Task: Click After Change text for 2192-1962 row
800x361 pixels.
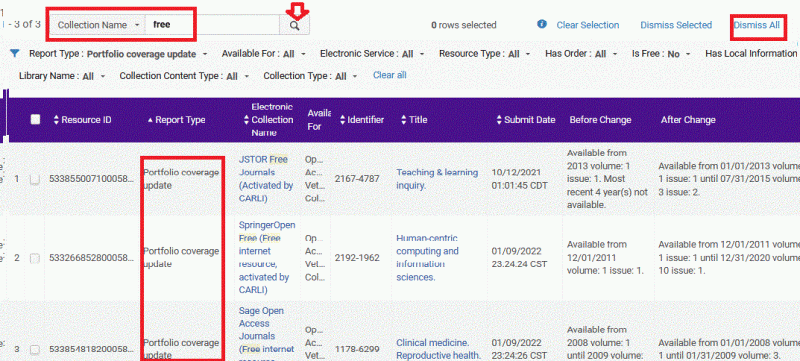Action: point(729,257)
